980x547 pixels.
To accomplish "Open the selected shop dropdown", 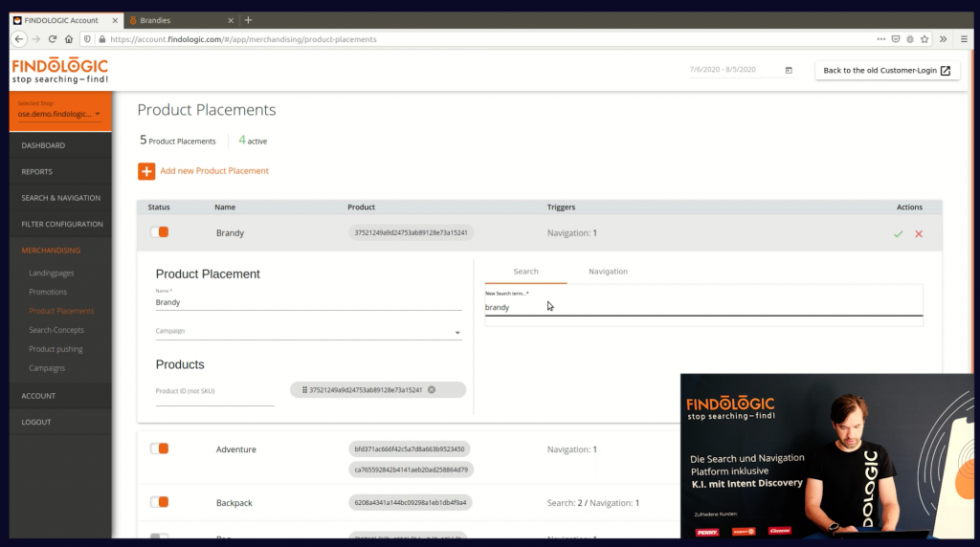I will [59, 114].
